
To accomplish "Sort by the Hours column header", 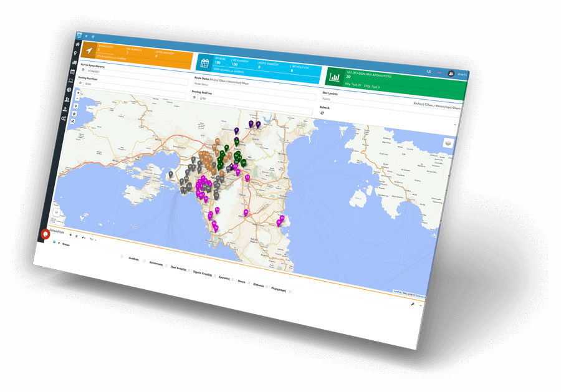I will (x=241, y=281).
